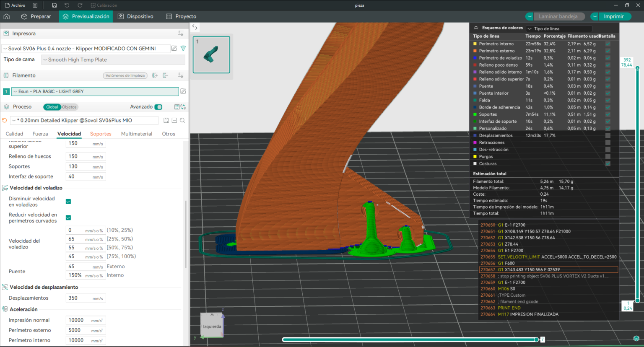Screen dimensions: 644x347
Task: Search process settings with magnifier icon
Action: coord(182,120)
